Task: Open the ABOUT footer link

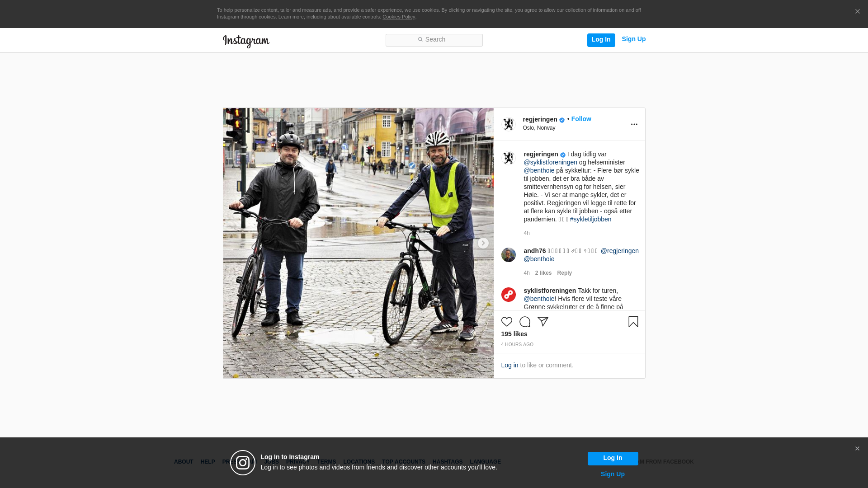Action: (x=184, y=462)
